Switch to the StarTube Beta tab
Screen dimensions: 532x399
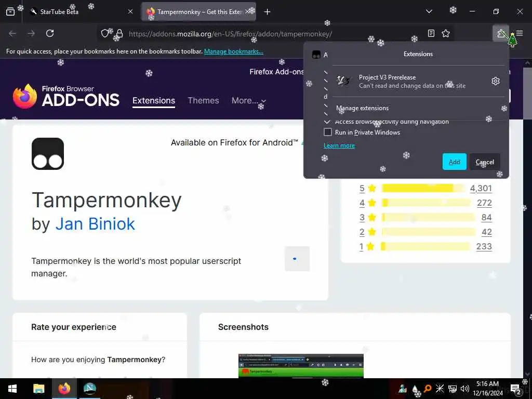(x=80, y=11)
